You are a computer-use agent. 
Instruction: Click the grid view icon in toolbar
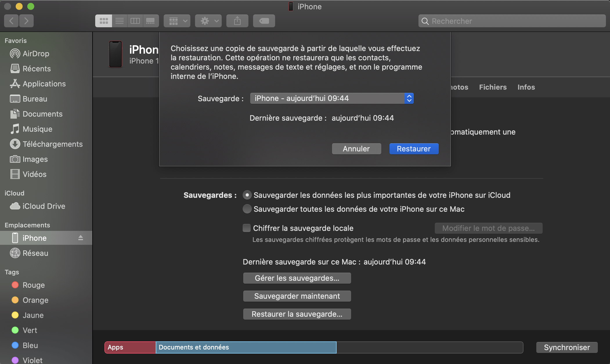tap(104, 20)
